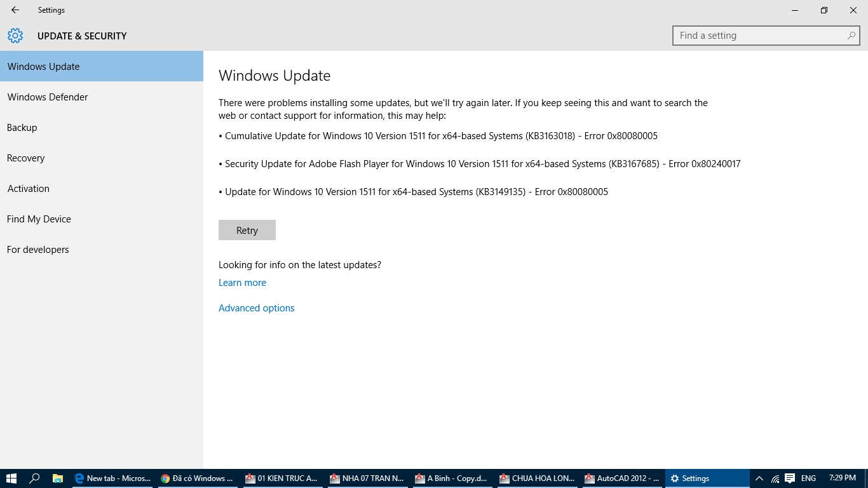Switch to the 'CHUA HOA LON...' AutoCAD window
This screenshot has height=488, width=868.
[x=538, y=478]
